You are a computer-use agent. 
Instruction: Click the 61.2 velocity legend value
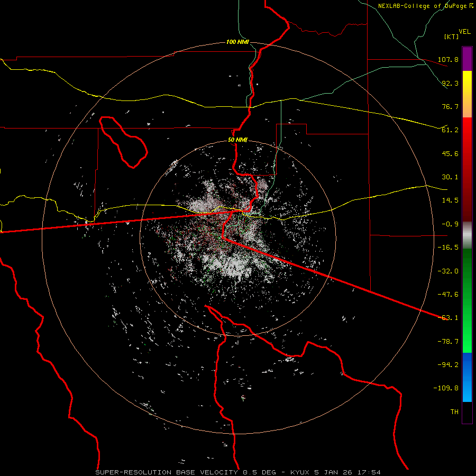[450, 130]
